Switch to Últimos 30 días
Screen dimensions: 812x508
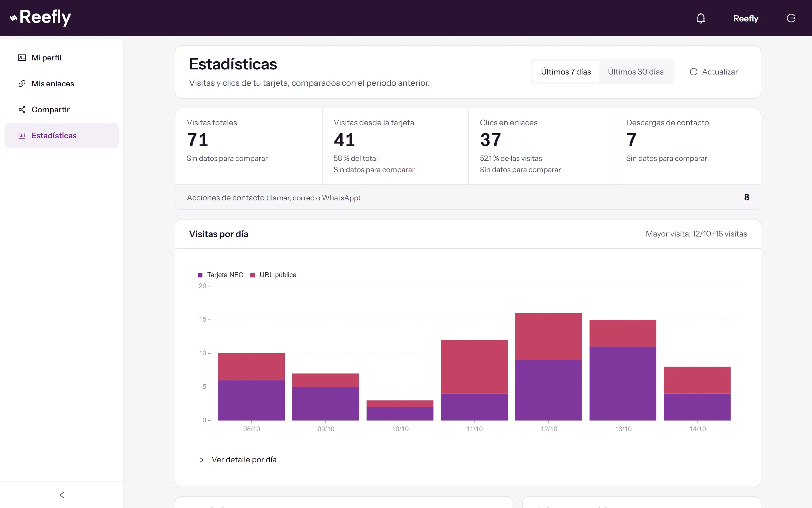tap(636, 72)
